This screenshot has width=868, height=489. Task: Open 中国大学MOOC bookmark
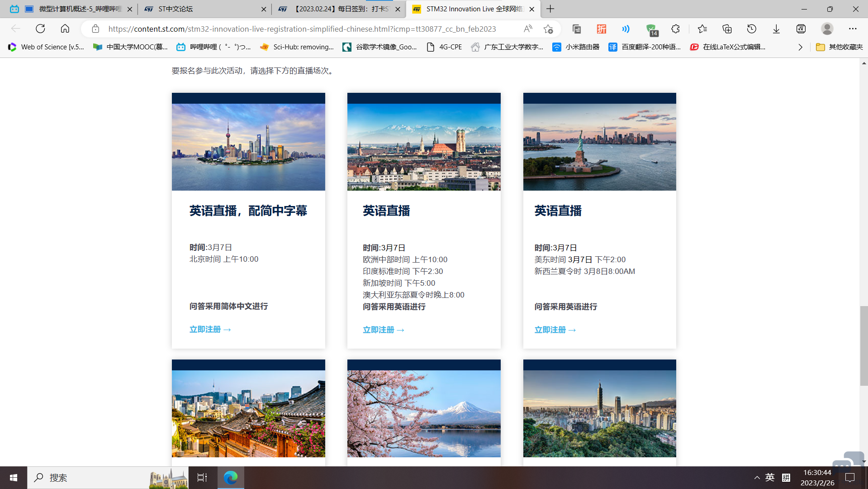click(x=130, y=47)
